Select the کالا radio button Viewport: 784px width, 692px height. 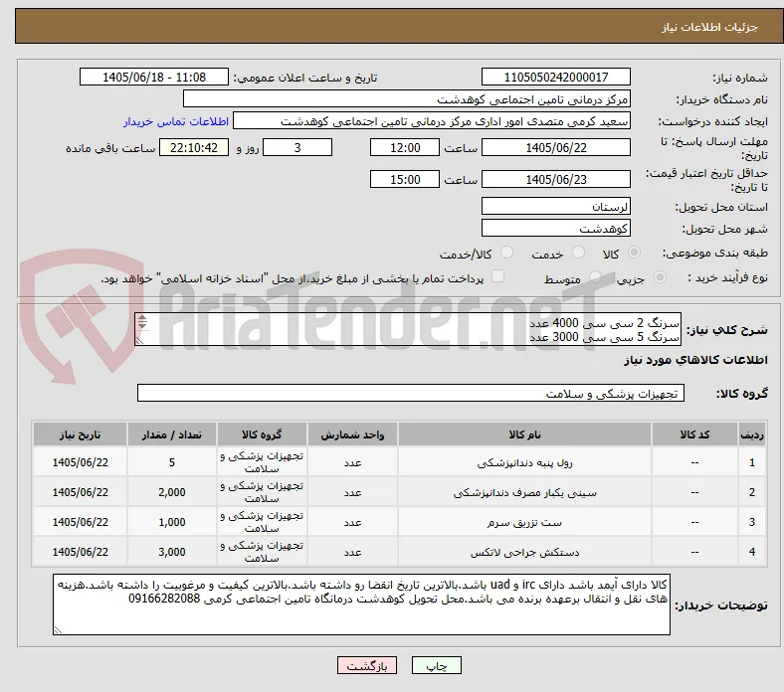coord(634,253)
